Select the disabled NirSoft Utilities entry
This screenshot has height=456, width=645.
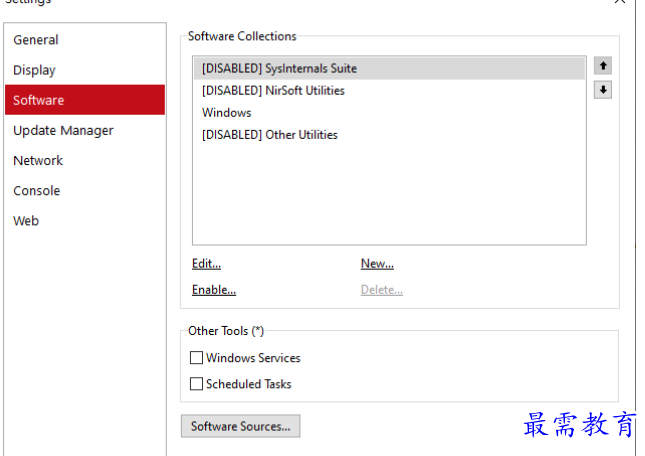[x=273, y=91]
